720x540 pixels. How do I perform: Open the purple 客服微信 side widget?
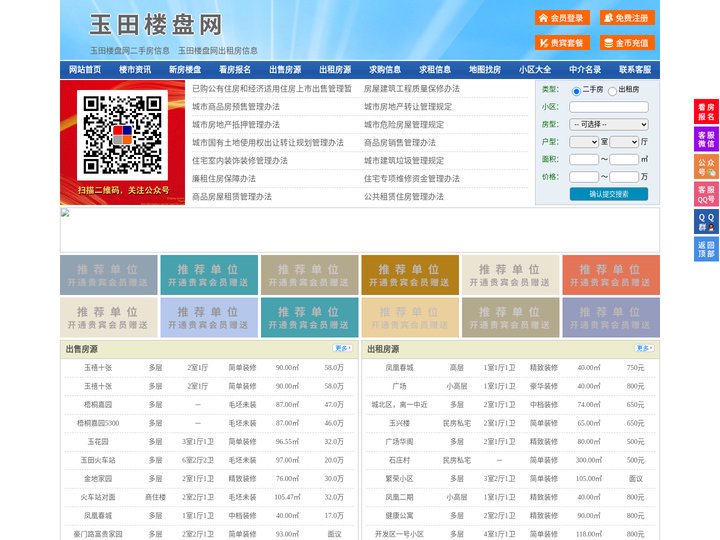coord(706,139)
